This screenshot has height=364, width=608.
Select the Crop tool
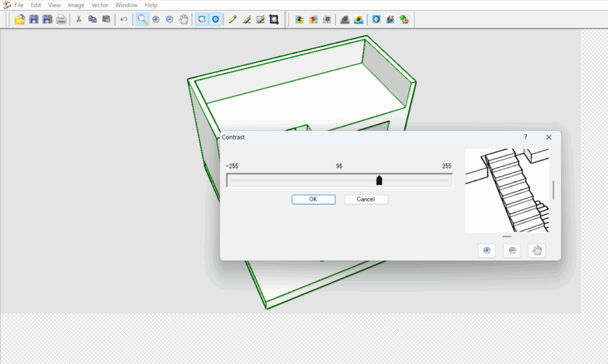tap(274, 20)
